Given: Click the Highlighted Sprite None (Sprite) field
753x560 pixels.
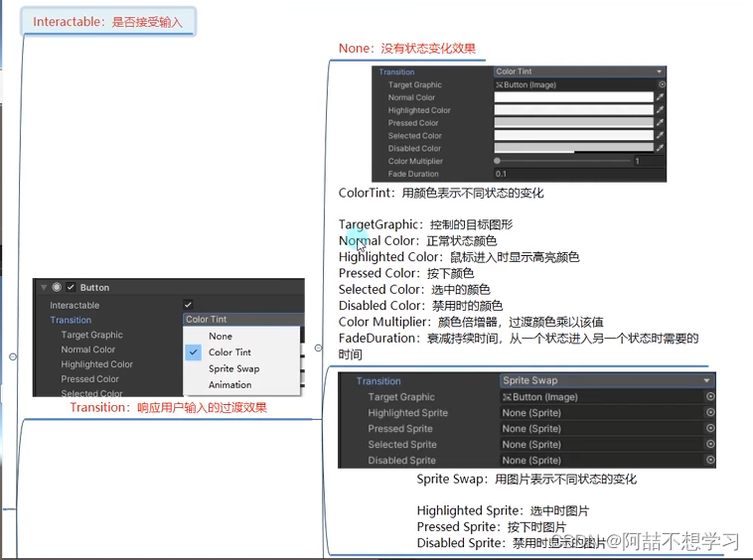Looking at the screenshot, I should [602, 413].
